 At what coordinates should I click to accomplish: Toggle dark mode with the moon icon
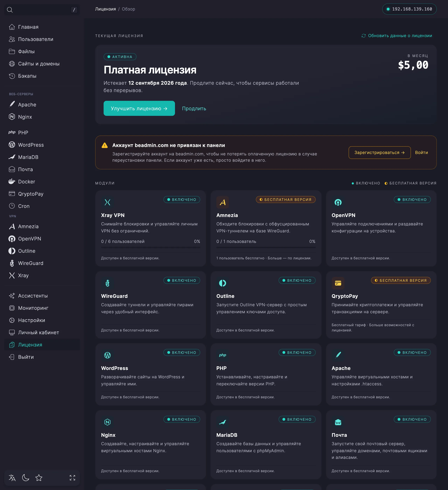tap(26, 478)
